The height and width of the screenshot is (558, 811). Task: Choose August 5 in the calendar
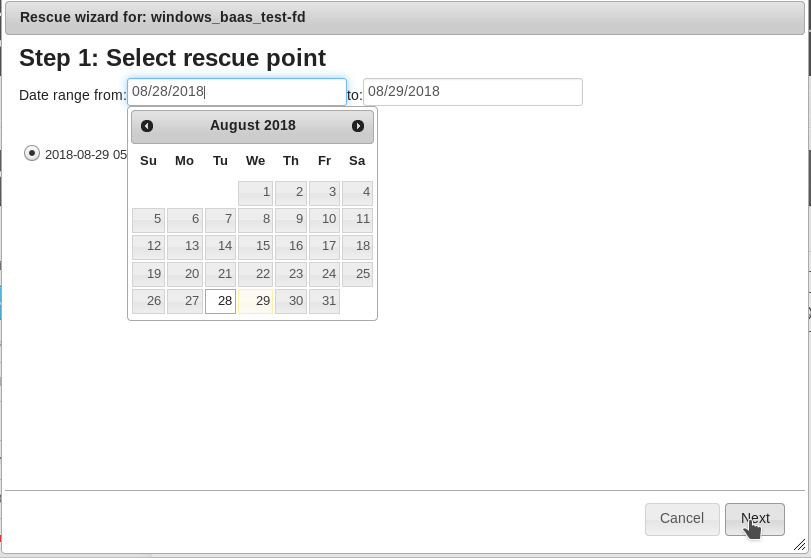click(x=149, y=219)
